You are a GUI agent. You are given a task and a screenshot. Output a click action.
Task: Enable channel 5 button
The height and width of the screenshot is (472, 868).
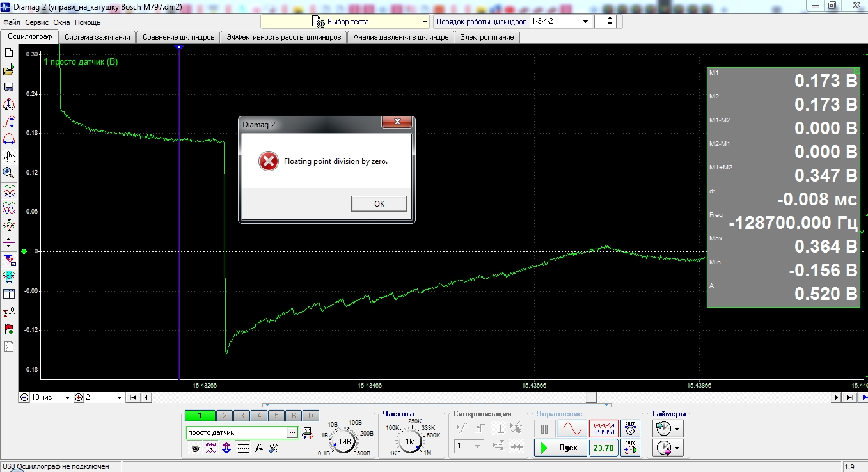(276, 416)
